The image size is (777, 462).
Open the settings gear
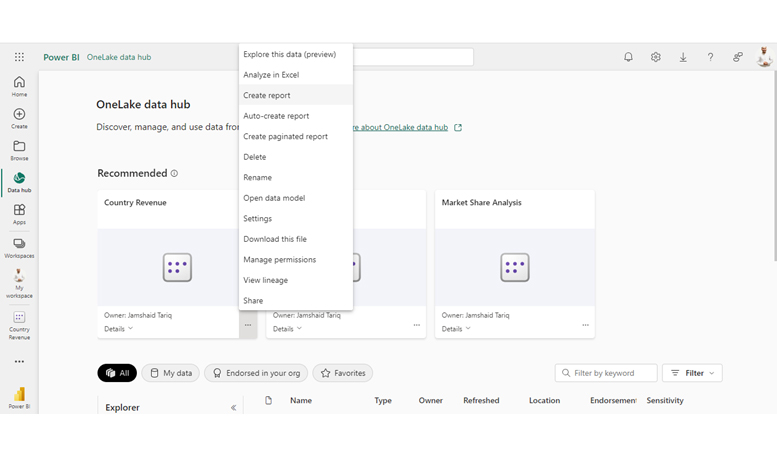tap(656, 57)
